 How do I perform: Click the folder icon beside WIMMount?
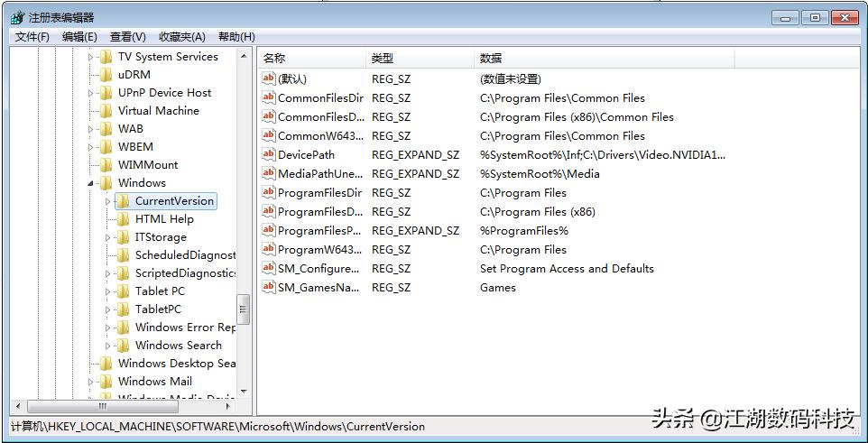pyautogui.click(x=106, y=165)
